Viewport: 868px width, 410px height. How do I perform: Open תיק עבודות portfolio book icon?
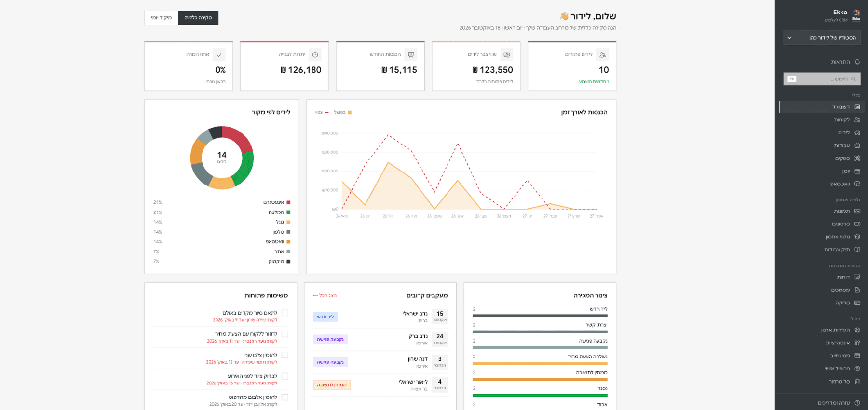click(857, 250)
